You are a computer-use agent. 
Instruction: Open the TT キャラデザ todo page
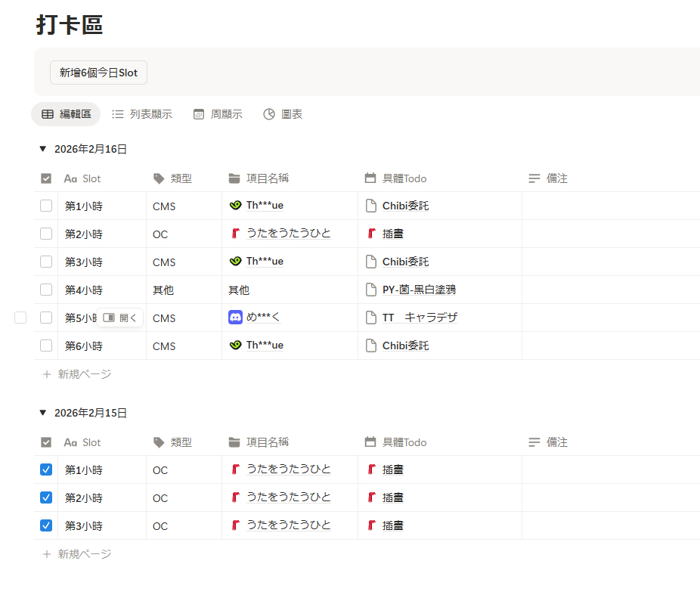(420, 318)
